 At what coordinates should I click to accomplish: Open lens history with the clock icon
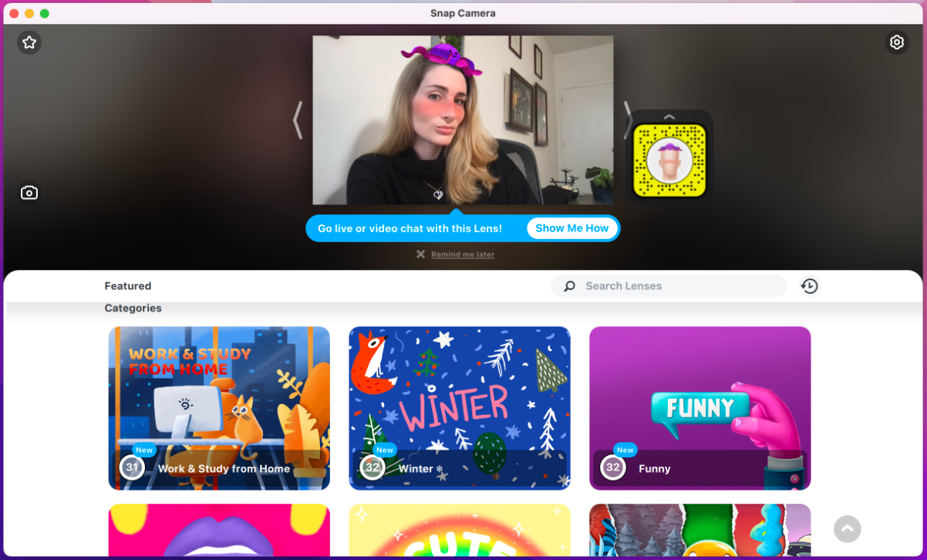pyautogui.click(x=809, y=285)
